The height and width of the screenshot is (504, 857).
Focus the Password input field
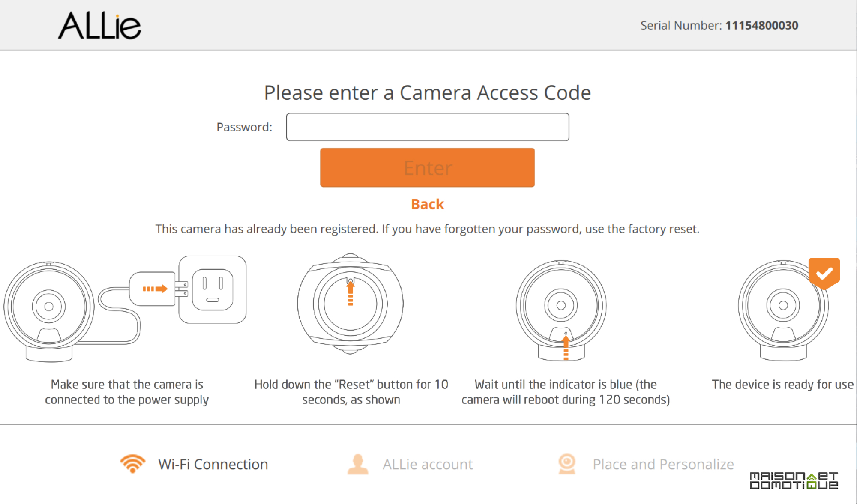428,127
